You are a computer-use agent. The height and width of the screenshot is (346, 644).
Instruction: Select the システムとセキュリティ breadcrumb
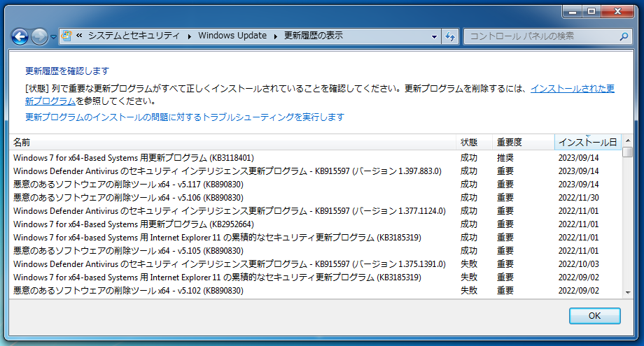(x=134, y=36)
